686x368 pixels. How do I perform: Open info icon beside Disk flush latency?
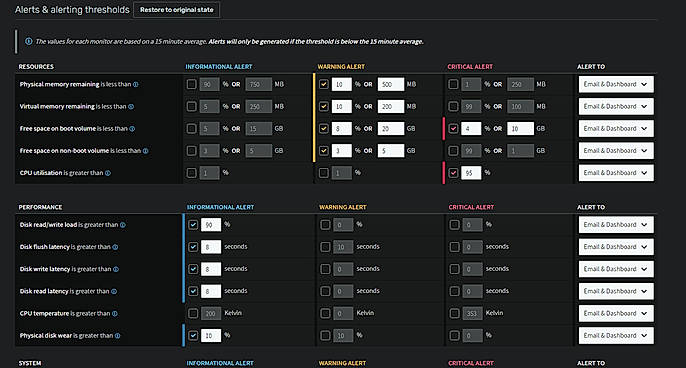coord(115,247)
